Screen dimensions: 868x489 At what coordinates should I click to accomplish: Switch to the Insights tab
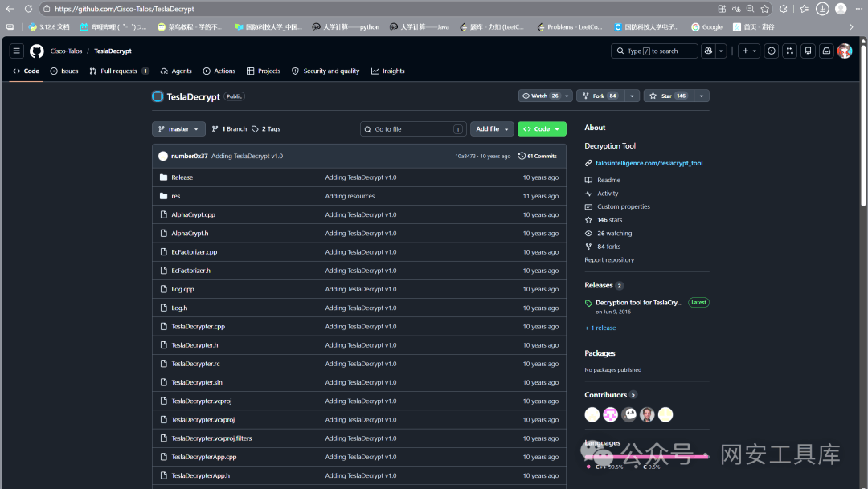pyautogui.click(x=388, y=71)
